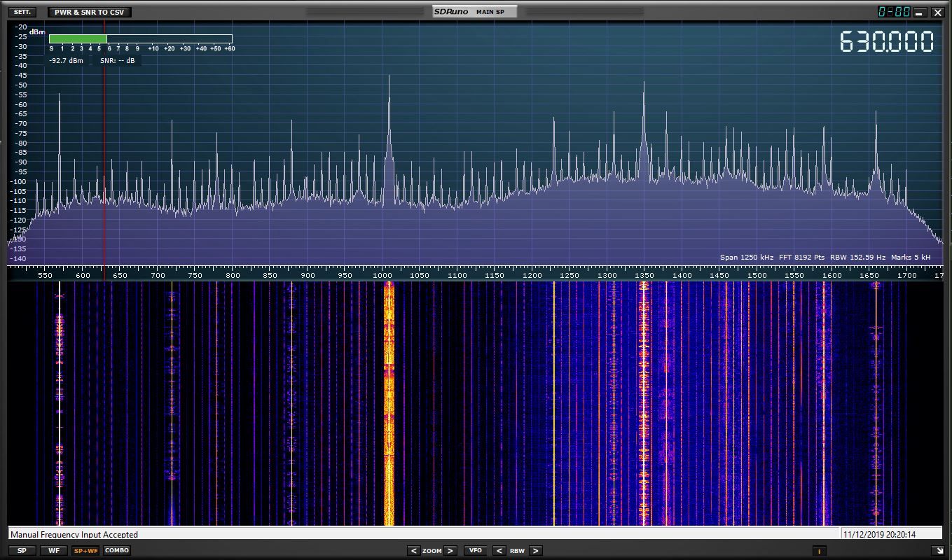Image resolution: width=952 pixels, height=560 pixels.
Task: Decrease RBW with left arrow
Action: (499, 551)
